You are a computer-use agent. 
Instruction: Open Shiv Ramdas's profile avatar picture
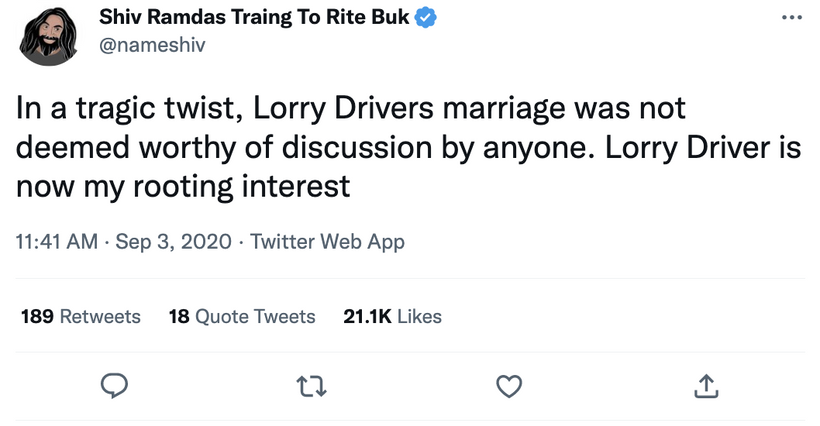[x=48, y=36]
